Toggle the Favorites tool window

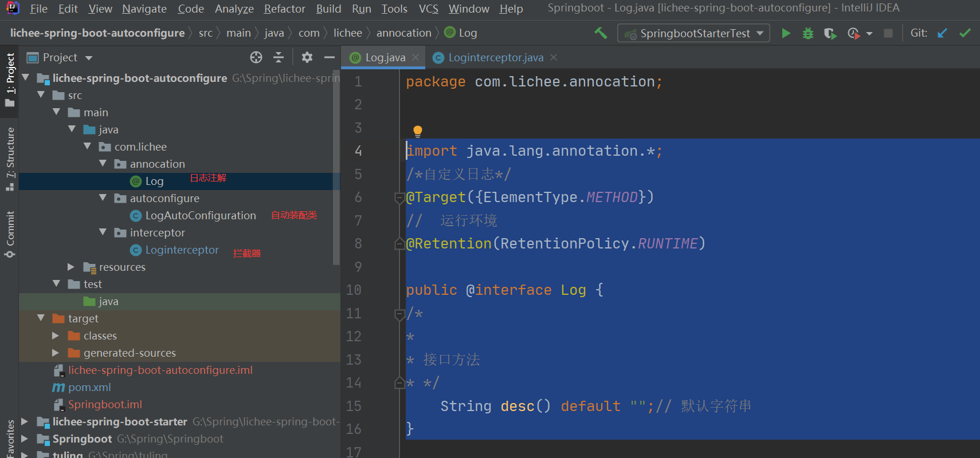10,438
